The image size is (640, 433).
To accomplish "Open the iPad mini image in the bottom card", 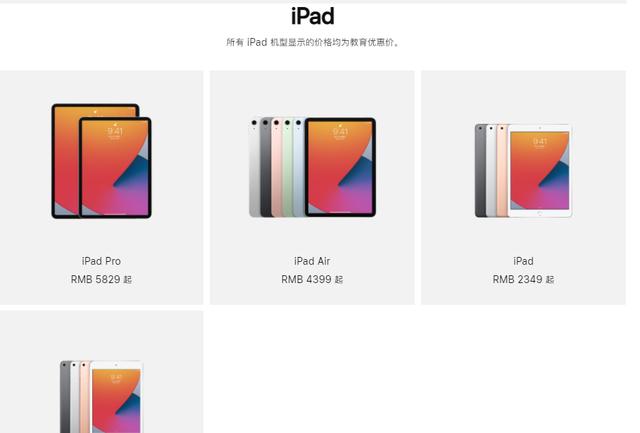I will click(102, 396).
